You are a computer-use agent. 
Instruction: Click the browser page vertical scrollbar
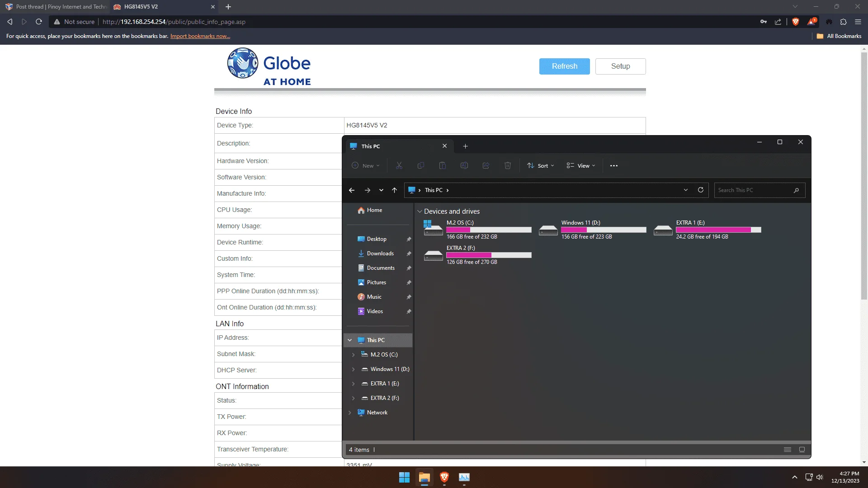pyautogui.click(x=864, y=176)
